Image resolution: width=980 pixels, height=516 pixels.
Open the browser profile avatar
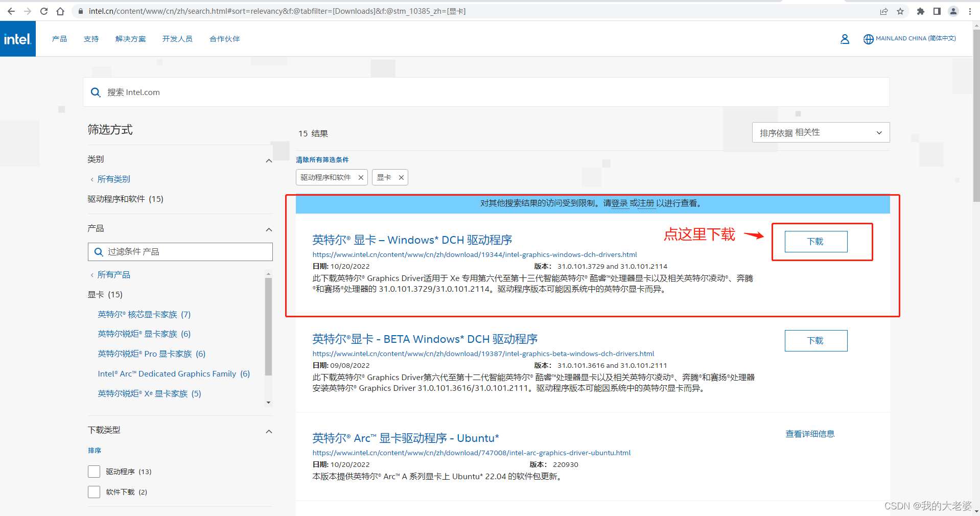953,11
